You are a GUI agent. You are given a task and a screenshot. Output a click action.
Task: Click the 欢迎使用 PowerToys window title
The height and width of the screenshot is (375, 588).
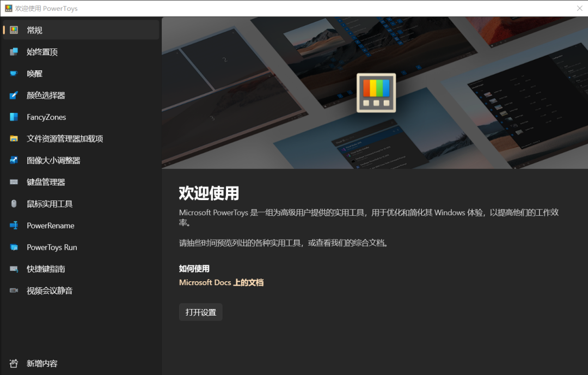[x=46, y=8]
